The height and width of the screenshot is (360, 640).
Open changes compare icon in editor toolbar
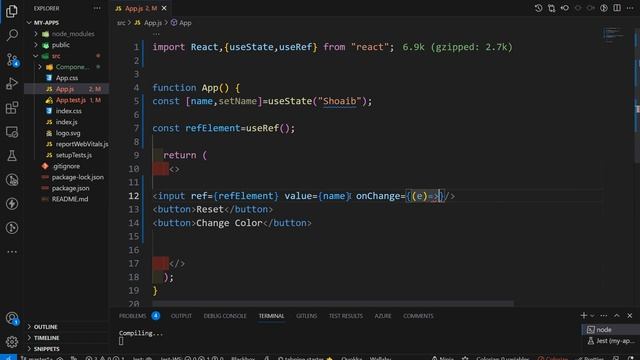coord(551,8)
